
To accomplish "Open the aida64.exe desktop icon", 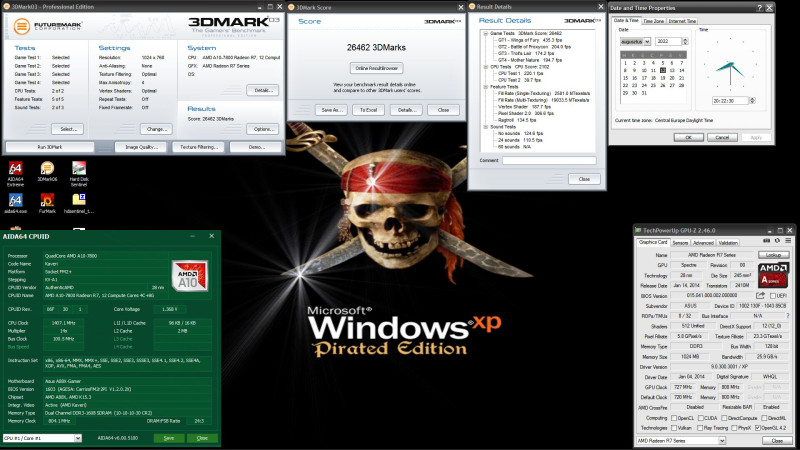I will click(x=15, y=203).
